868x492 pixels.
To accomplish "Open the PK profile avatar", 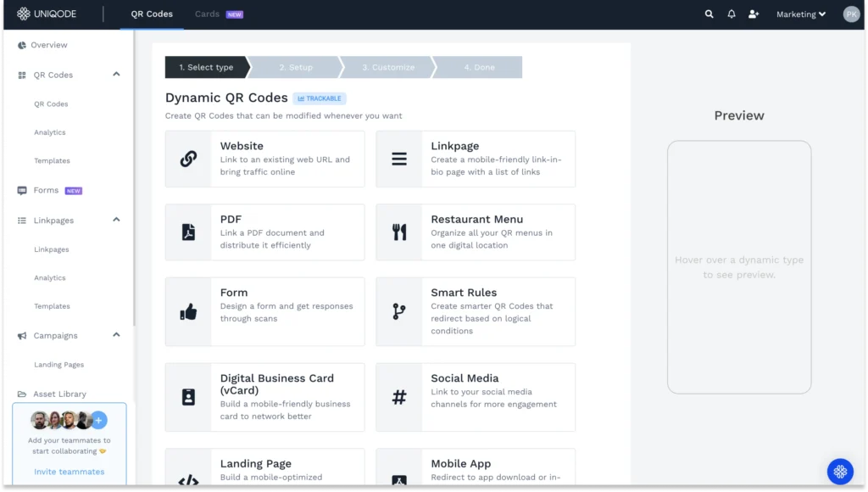I will click(x=851, y=14).
